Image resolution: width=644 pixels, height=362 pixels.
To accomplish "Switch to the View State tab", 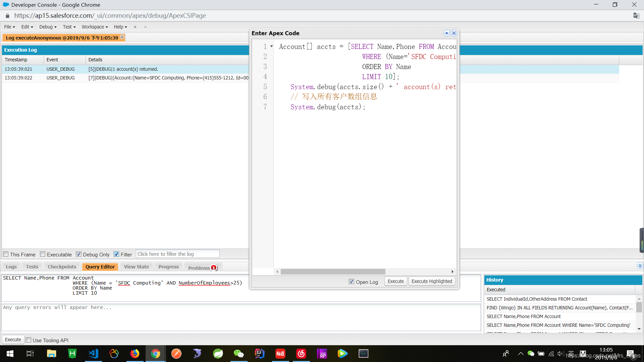I will coord(136,266).
